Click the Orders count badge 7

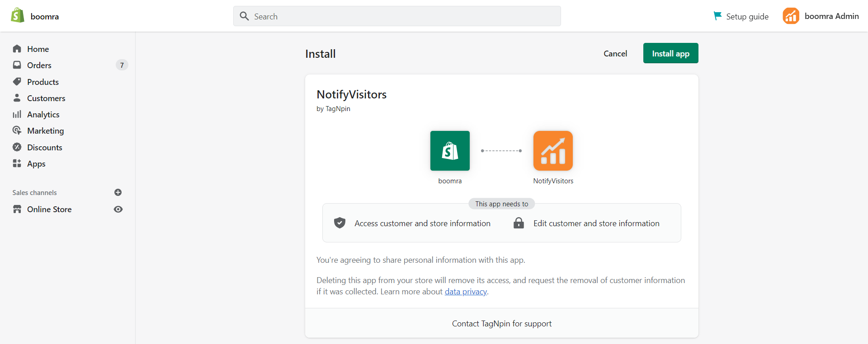(122, 65)
